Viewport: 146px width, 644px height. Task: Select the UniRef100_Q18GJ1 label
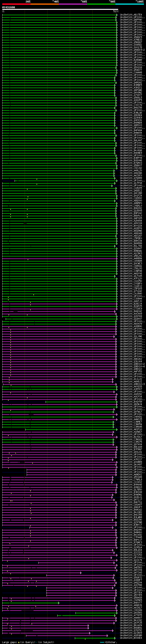131,497
